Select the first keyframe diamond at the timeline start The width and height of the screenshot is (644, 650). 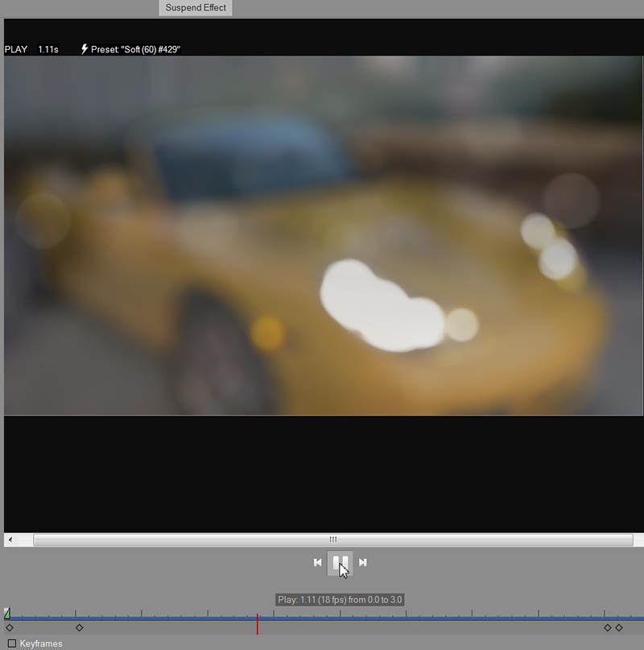(10, 627)
